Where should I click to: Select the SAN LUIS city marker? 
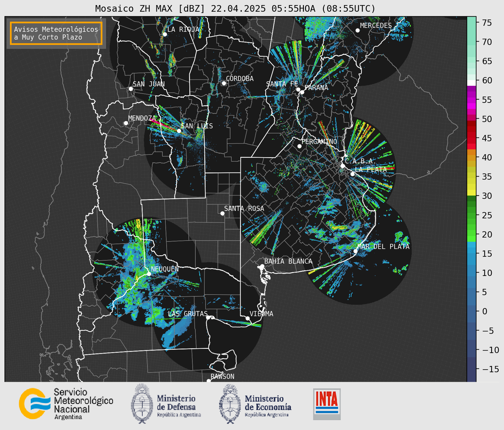pos(179,131)
